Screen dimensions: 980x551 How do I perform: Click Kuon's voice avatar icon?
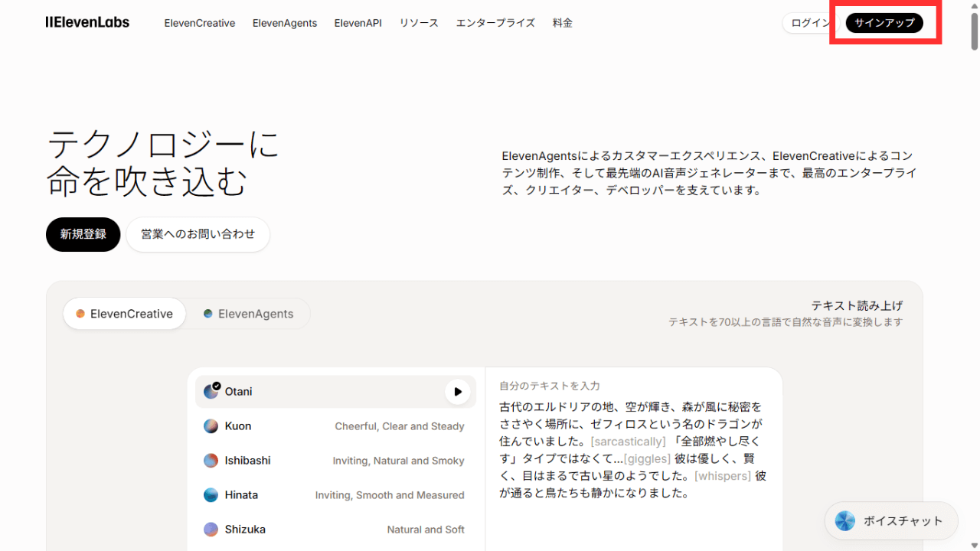[211, 426]
